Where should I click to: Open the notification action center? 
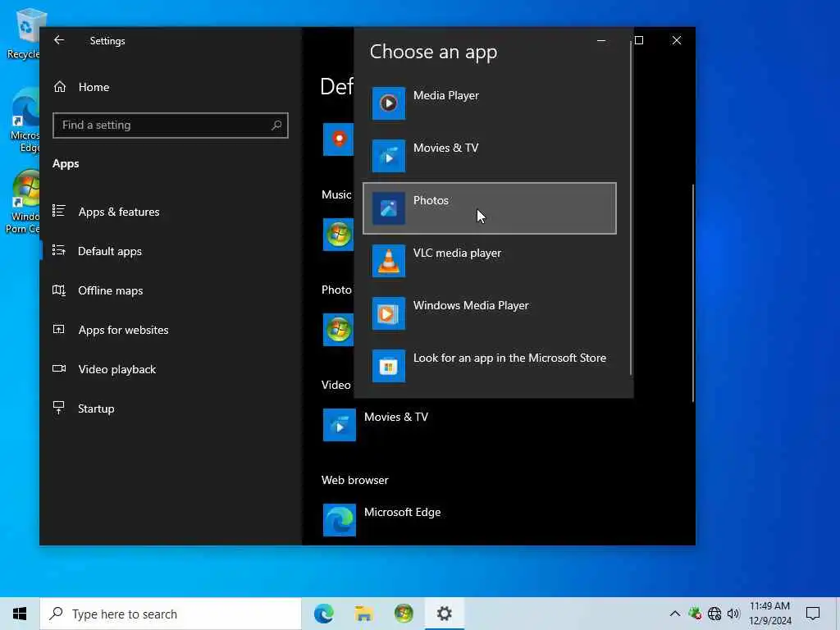pyautogui.click(x=813, y=614)
